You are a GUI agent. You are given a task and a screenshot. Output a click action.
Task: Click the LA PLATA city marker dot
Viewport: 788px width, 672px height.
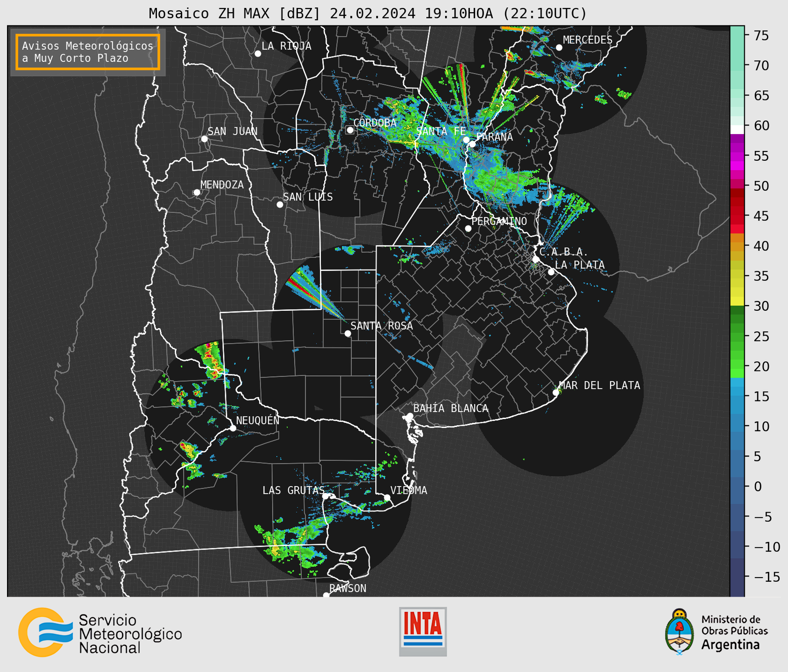[x=551, y=272]
